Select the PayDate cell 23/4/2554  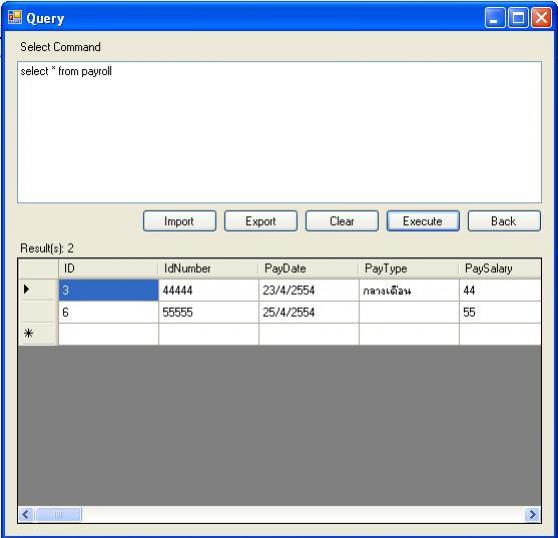[x=309, y=290]
